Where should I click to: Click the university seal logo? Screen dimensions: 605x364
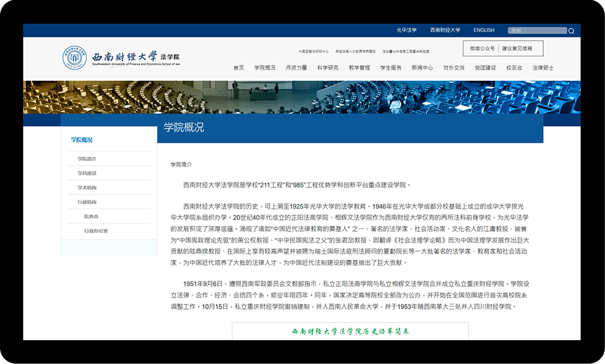click(75, 58)
